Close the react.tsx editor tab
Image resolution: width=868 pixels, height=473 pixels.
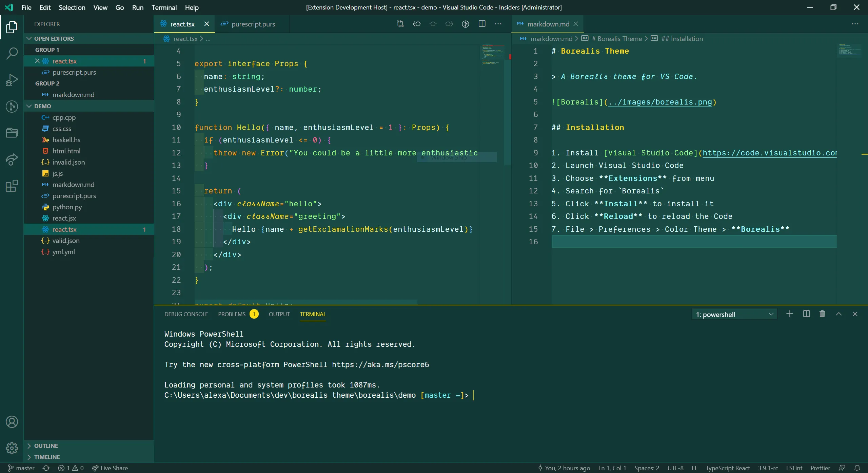(x=206, y=24)
